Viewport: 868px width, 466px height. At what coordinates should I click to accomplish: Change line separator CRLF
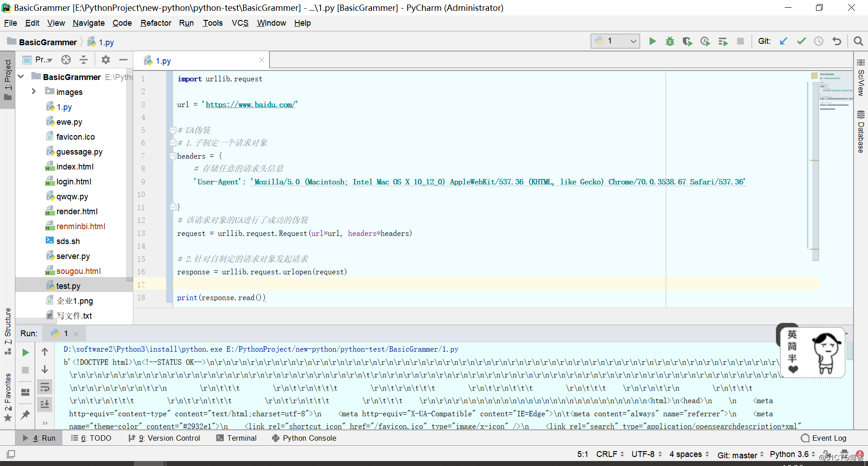click(x=610, y=454)
